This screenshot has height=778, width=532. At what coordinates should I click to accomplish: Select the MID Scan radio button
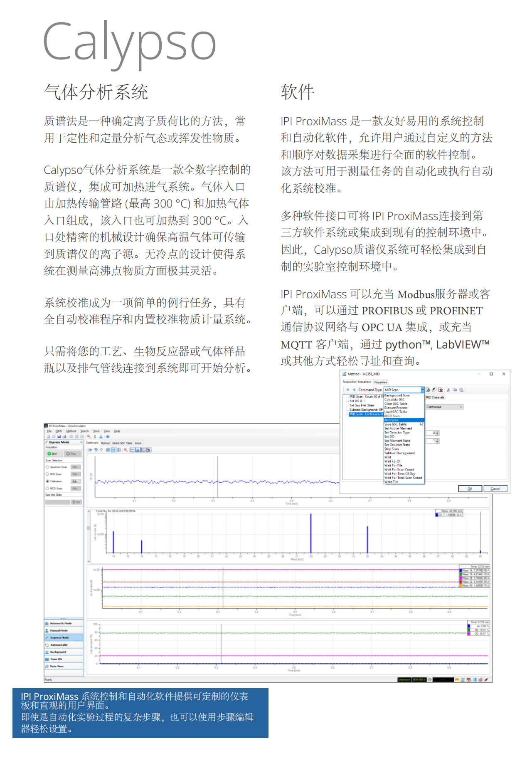(47, 474)
